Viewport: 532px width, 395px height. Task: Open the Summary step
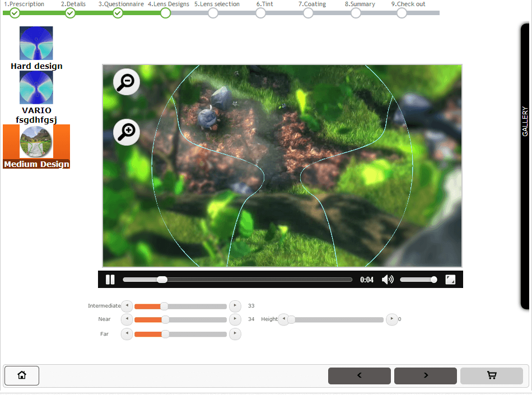tap(356, 13)
